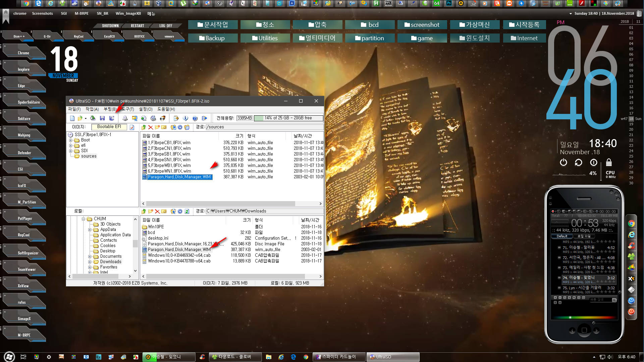Click the UltraISO toolbar exit icon
Screen dimensions: 644x362
(x=204, y=118)
